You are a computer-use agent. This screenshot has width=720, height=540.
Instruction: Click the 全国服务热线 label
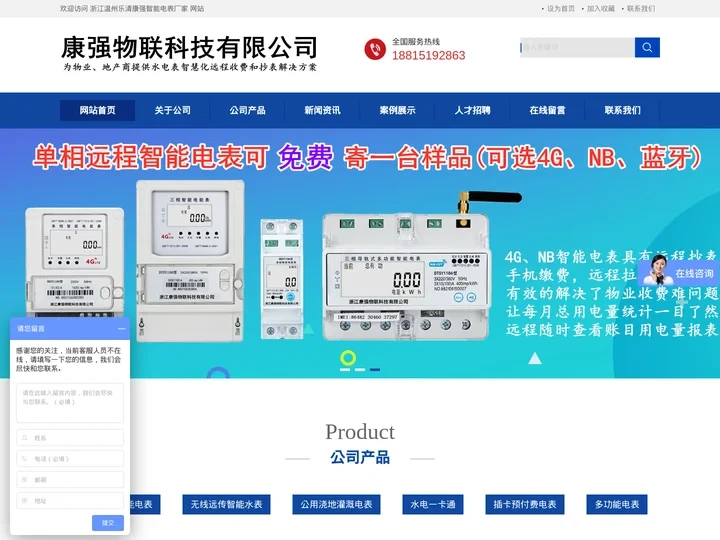tap(416, 42)
